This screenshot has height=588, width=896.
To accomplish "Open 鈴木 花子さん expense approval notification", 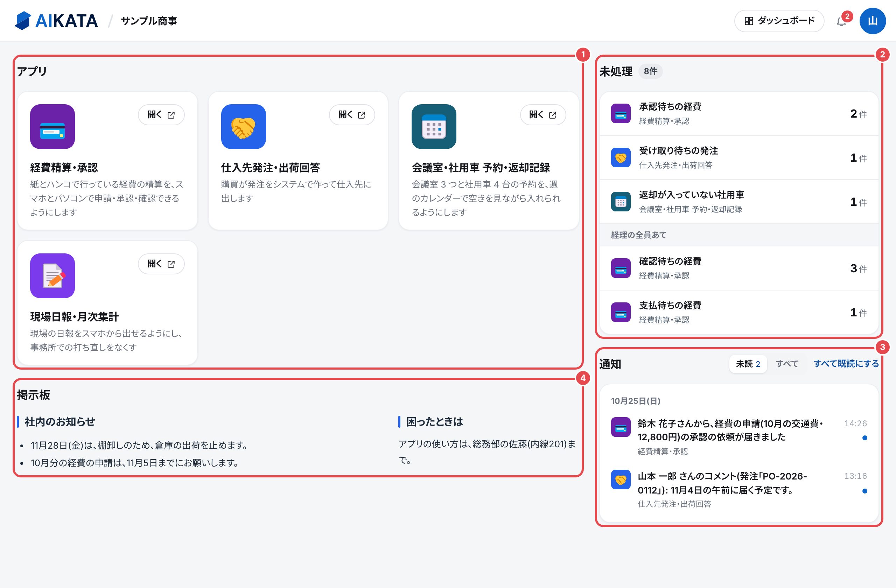I will [738, 437].
